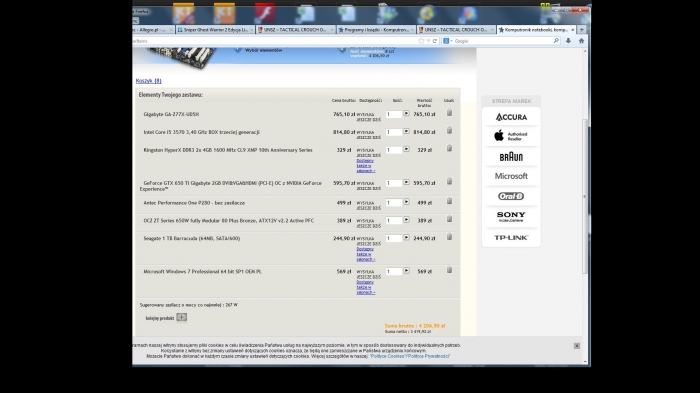Update quantity arrow for GeForce GTX 650 Ti
Screen dimensions: 700x393
click(406, 182)
